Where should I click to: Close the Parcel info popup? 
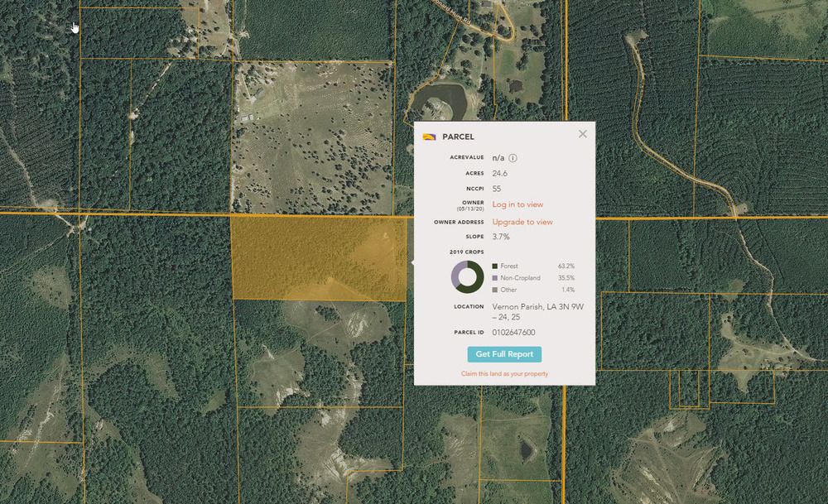coord(582,134)
